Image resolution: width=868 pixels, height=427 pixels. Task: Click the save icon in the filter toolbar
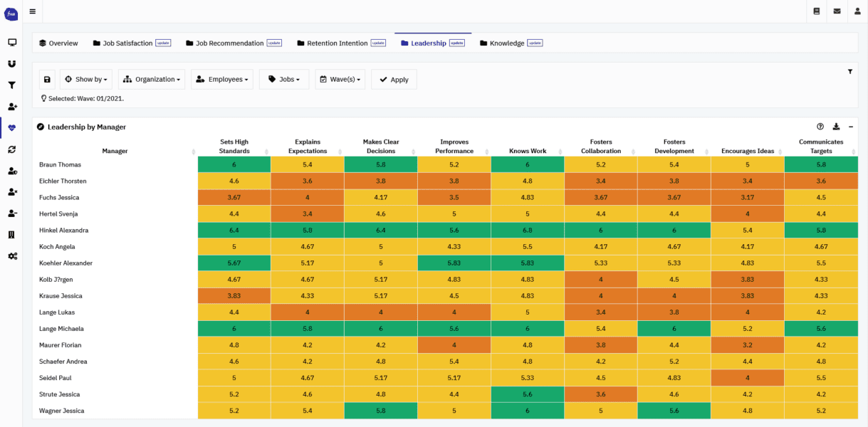[46, 79]
